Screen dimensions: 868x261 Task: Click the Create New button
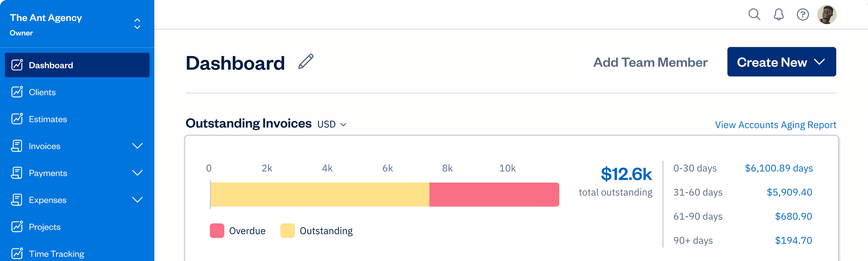tap(781, 62)
